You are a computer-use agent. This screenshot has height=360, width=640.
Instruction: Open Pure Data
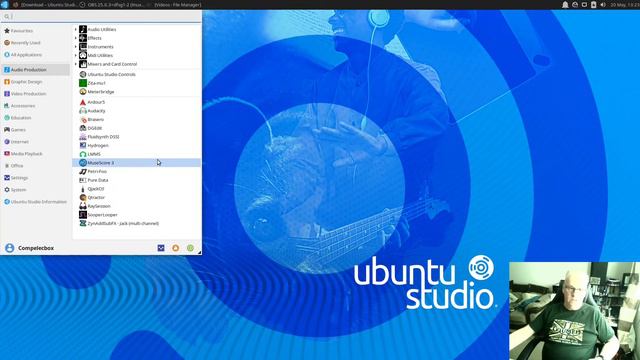(x=137, y=180)
